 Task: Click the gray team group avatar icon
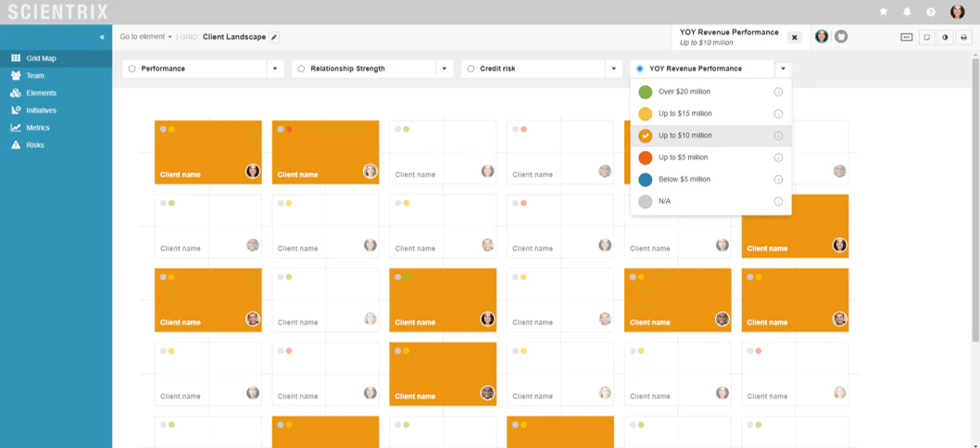(x=841, y=37)
